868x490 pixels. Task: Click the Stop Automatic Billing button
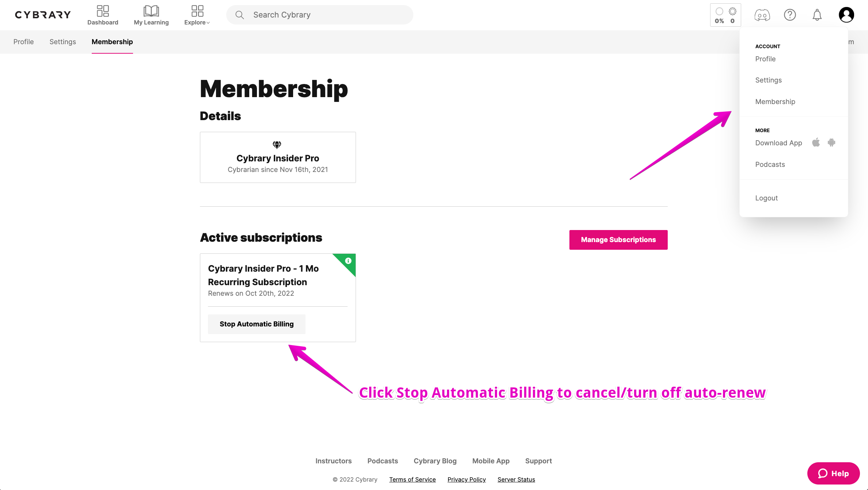click(257, 324)
